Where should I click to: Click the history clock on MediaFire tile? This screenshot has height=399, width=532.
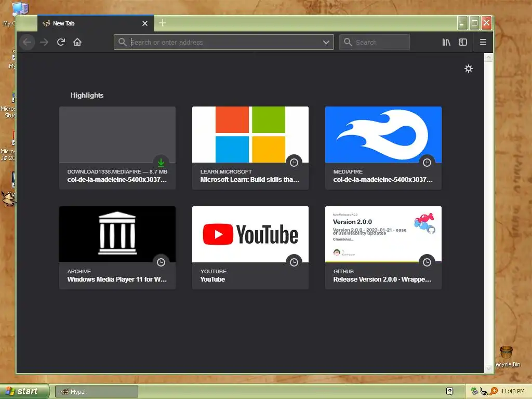coord(427,163)
